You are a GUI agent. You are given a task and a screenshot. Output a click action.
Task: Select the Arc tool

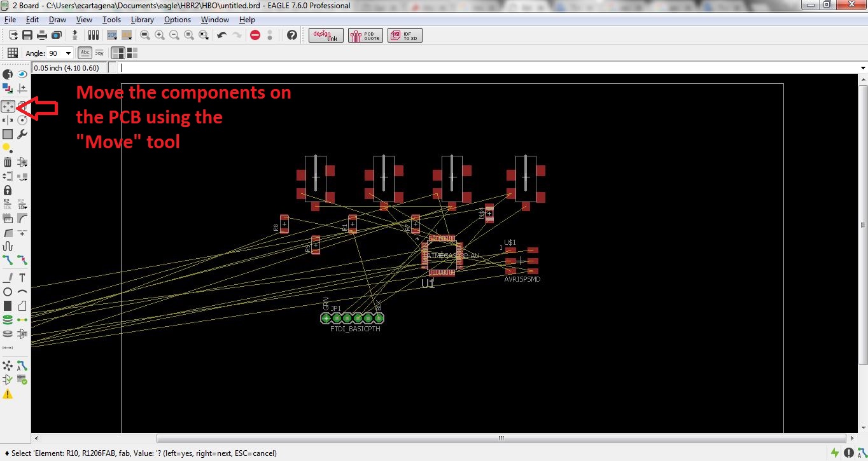[22, 292]
